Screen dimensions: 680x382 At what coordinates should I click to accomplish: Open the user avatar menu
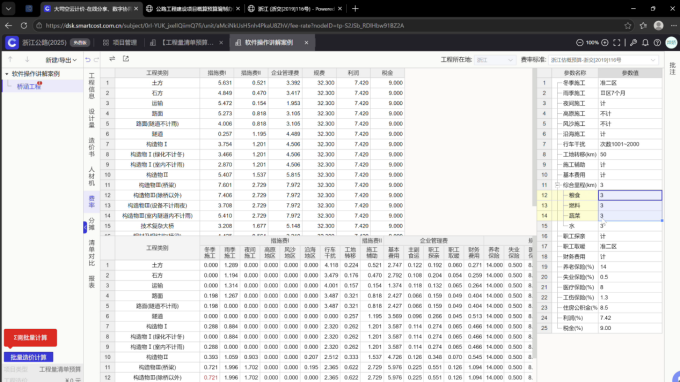671,42
